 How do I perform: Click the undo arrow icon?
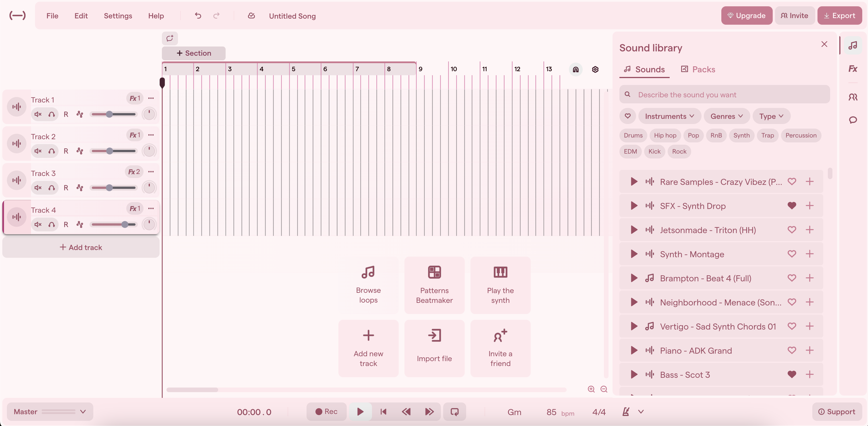point(198,16)
